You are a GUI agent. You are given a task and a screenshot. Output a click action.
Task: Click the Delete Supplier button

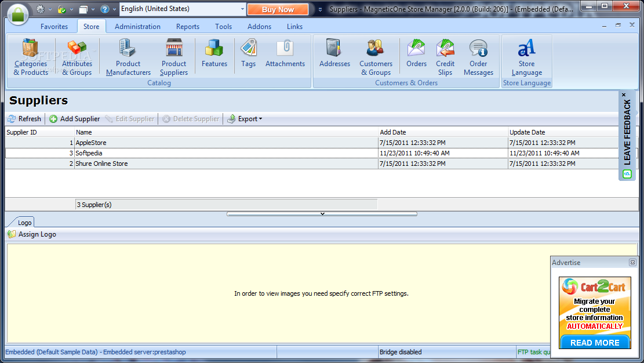click(x=191, y=119)
